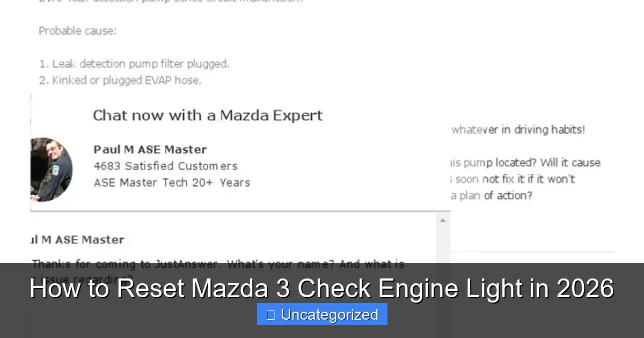Viewport: 644px width, 338px height.
Task: Click the expert name Paul M ASE Master
Action: pyautogui.click(x=150, y=149)
